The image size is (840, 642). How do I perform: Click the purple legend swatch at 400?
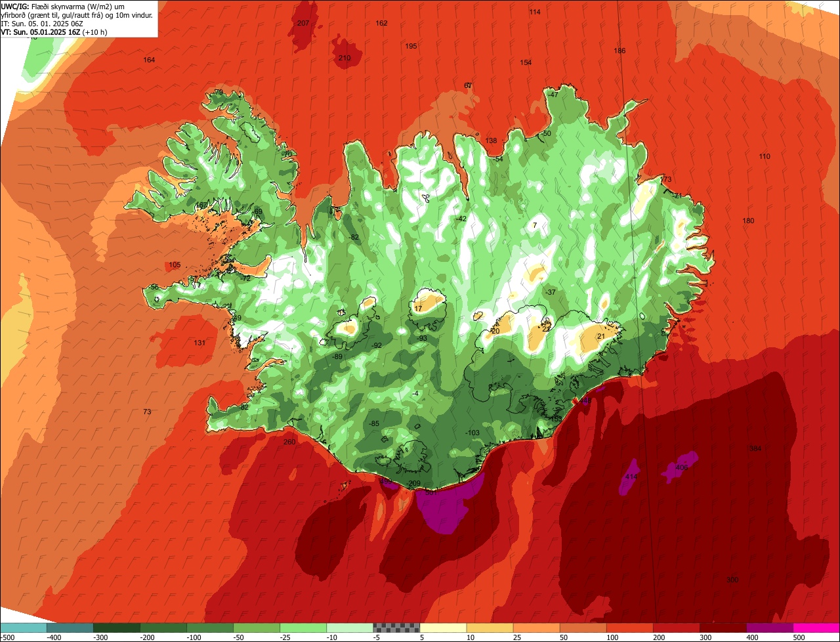(769, 628)
